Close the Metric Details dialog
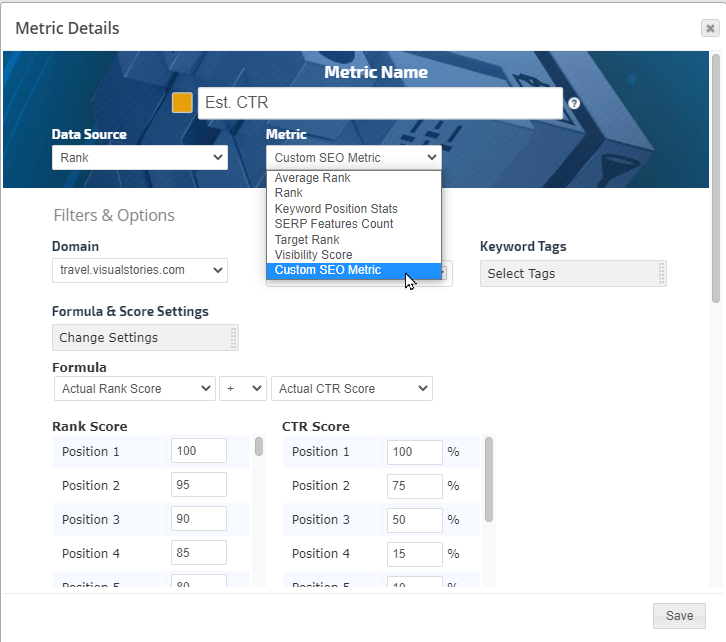The width and height of the screenshot is (726, 642). coord(709,28)
